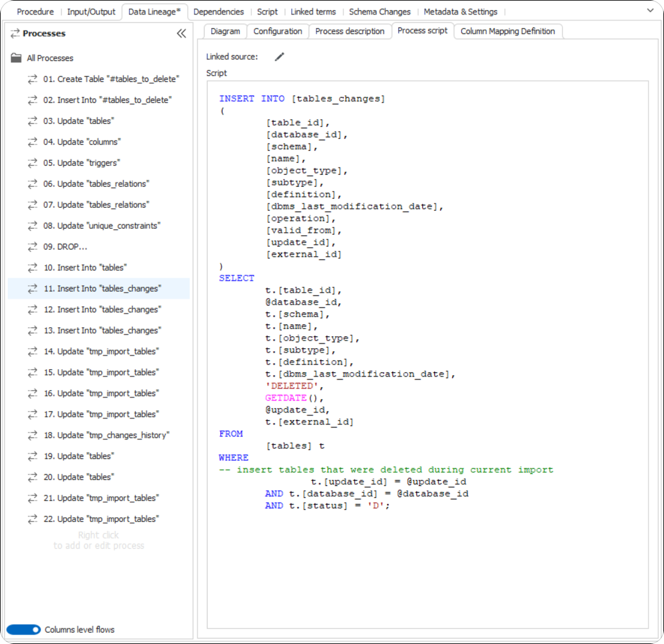Image resolution: width=664 pixels, height=644 pixels.
Task: Switch to the Dependencies tab
Action: pyautogui.click(x=219, y=11)
